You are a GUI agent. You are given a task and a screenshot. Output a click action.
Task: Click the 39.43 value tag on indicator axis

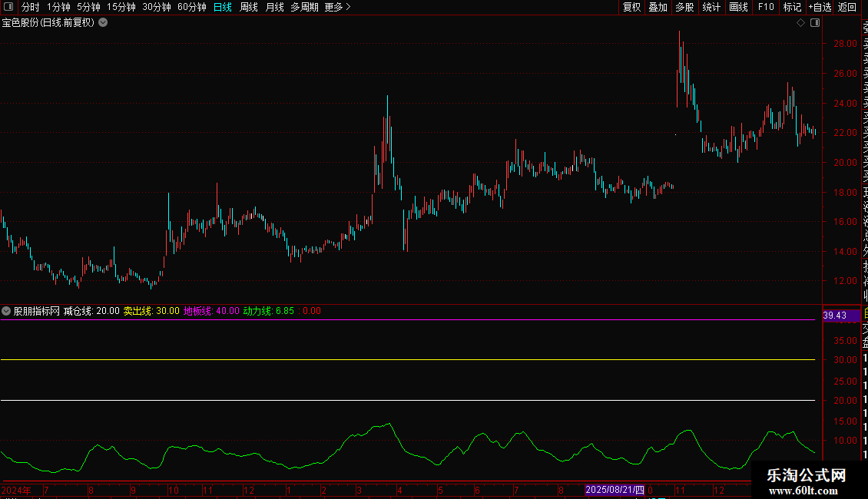click(835, 316)
